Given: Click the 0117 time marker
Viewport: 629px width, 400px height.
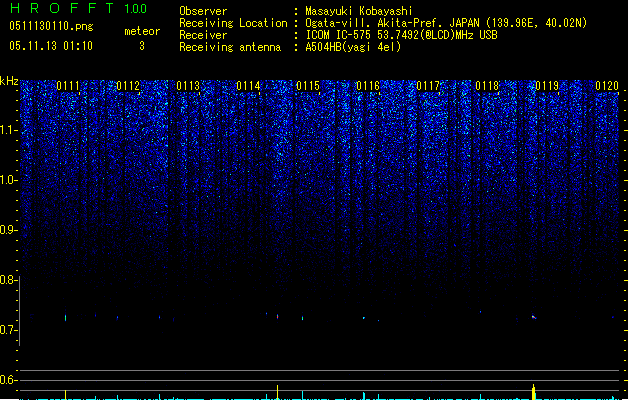Looking at the screenshot, I should [428, 86].
